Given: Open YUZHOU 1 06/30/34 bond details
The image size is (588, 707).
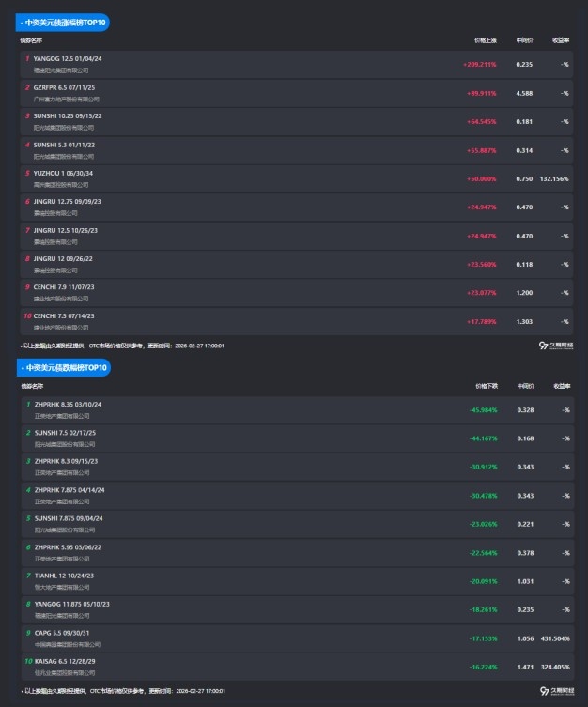Looking at the screenshot, I should (x=63, y=173).
